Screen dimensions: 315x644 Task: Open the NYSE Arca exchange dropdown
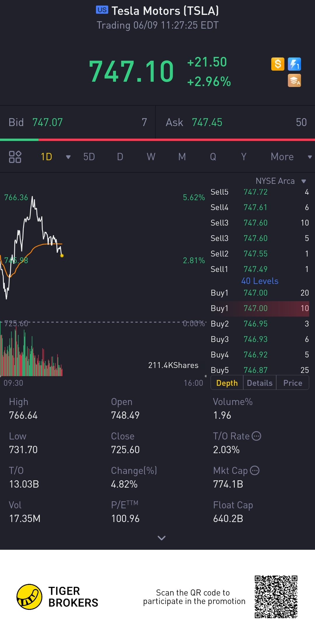(x=304, y=181)
